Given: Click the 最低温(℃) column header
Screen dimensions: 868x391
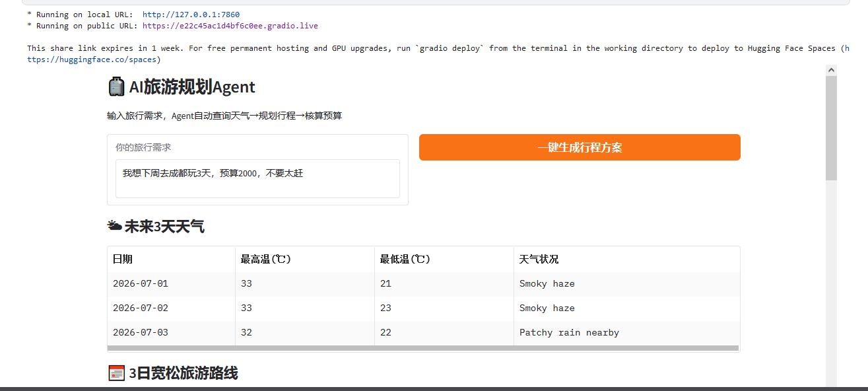Looking at the screenshot, I should click(444, 259).
